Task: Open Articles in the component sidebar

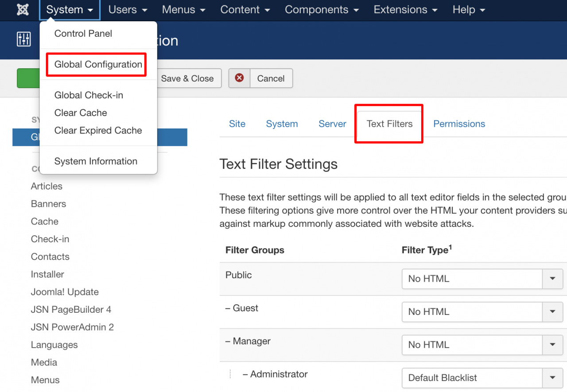Action: click(x=47, y=186)
